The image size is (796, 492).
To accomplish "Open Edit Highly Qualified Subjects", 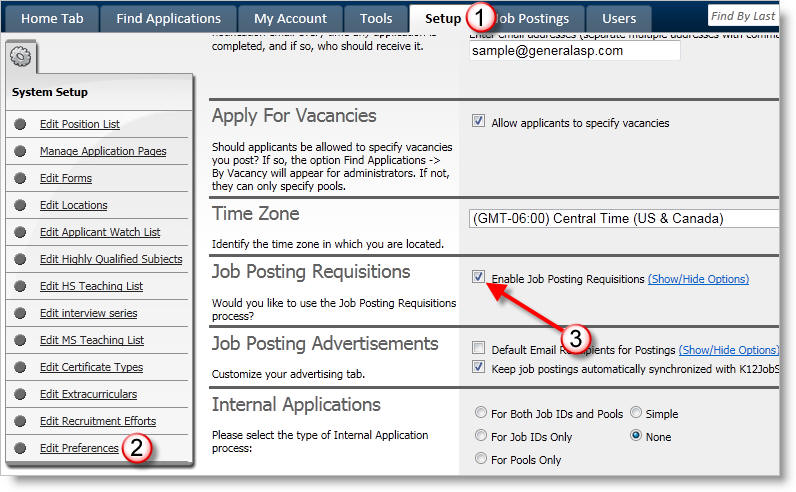I will pyautogui.click(x=111, y=259).
